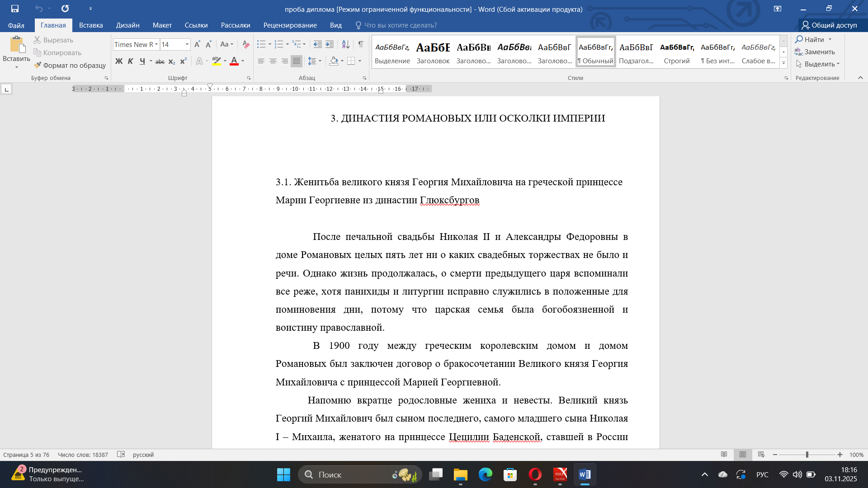Open Opera browser from taskbar
868x488 pixels.
(535, 474)
